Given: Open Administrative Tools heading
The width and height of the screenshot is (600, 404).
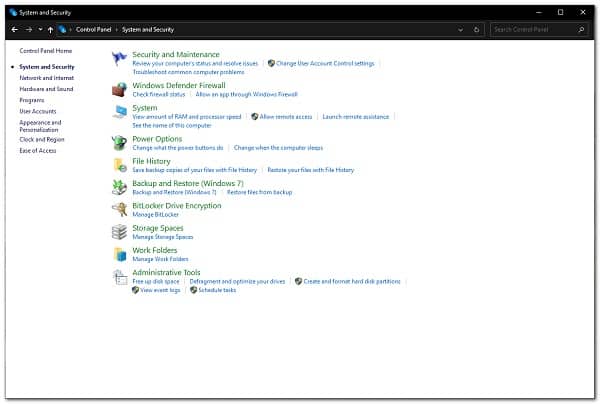Looking at the screenshot, I should [x=166, y=272].
